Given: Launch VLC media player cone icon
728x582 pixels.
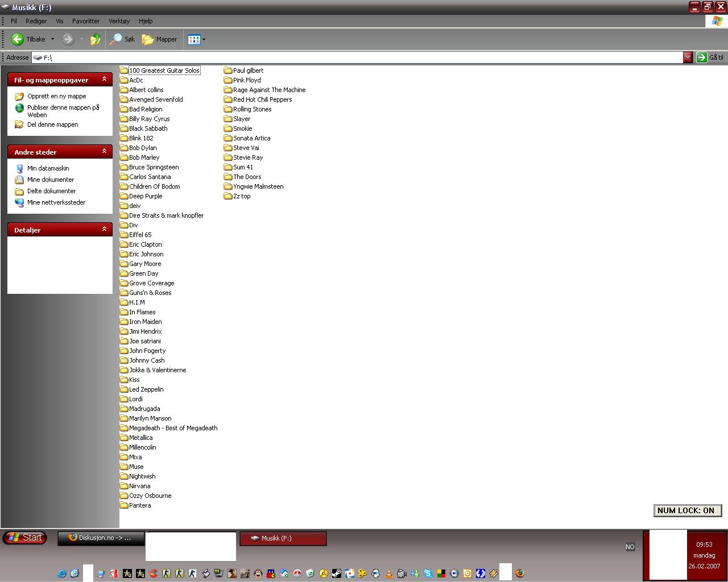Looking at the screenshot, I should click(x=389, y=573).
